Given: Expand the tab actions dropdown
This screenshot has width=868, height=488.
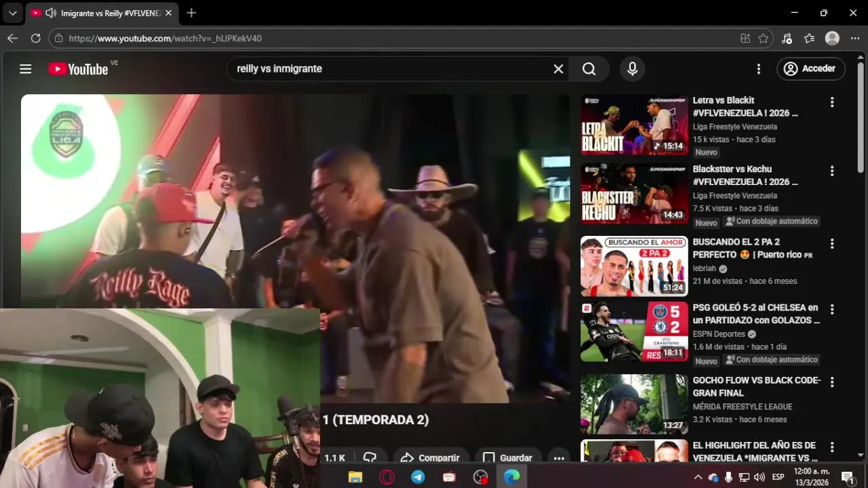Looking at the screenshot, I should coord(12,13).
